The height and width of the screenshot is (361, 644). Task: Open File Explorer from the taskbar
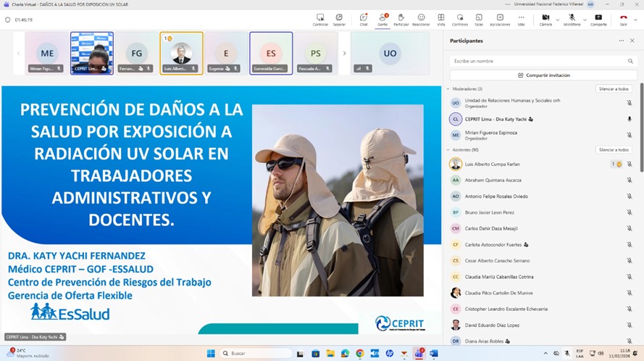[x=330, y=353]
